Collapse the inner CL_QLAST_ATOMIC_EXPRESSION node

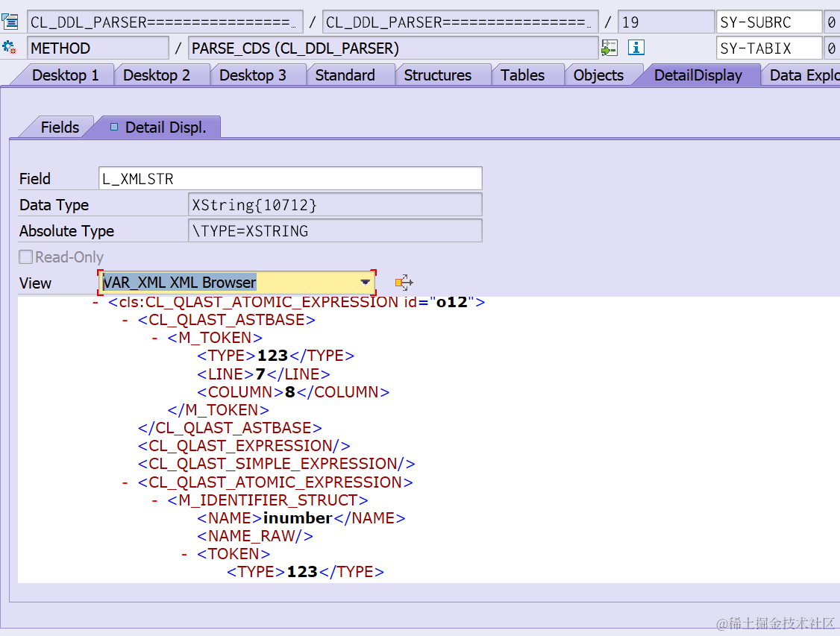[125, 483]
